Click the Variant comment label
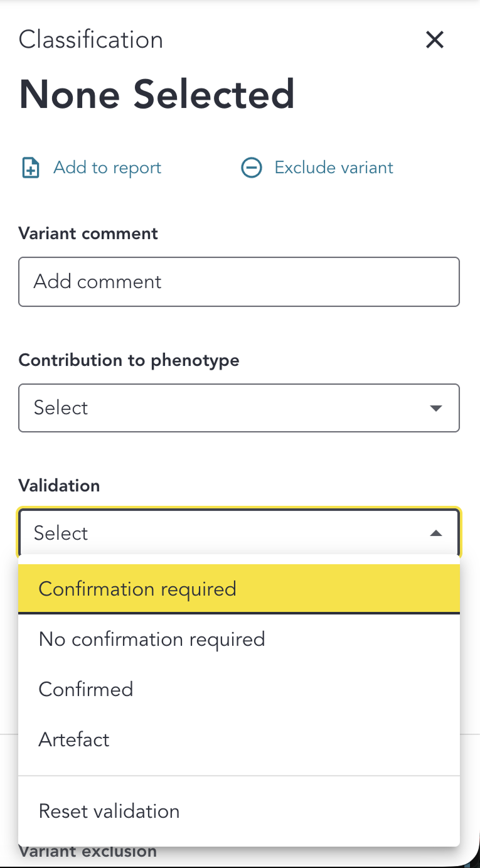This screenshot has width=480, height=868. [x=88, y=233]
